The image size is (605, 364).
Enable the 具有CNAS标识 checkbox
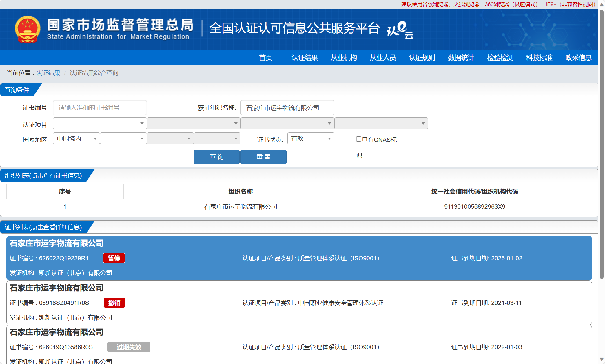point(359,139)
